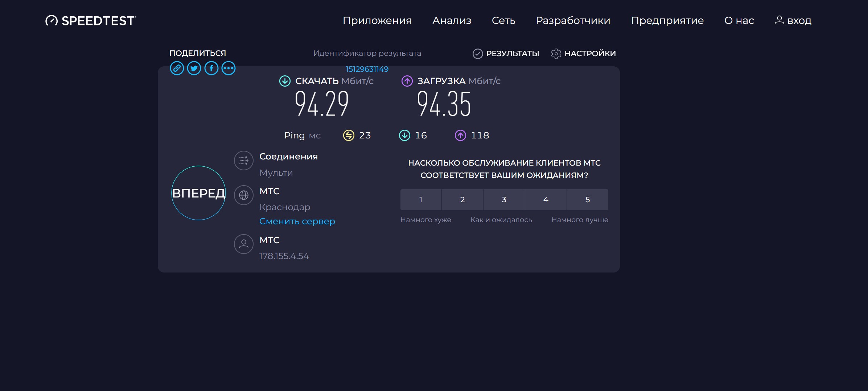Open the Сеть menu
868x391 pixels.
503,21
